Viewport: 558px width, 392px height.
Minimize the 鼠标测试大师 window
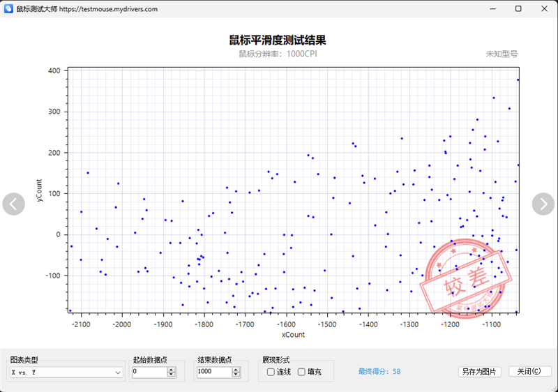tap(493, 9)
